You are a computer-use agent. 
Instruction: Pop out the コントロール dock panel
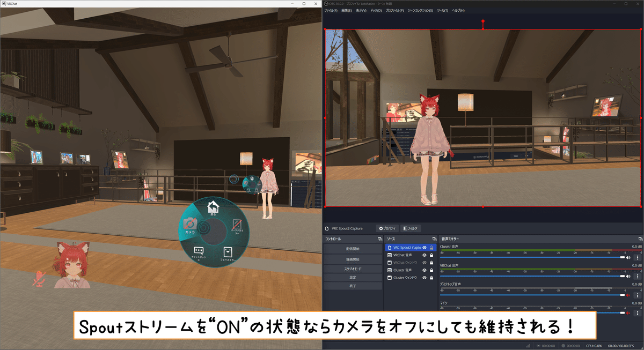coord(380,239)
